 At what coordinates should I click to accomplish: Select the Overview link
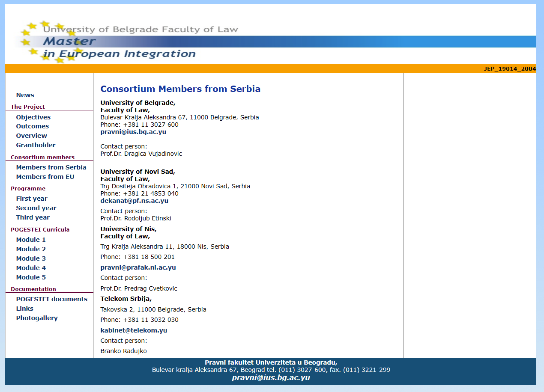pos(31,136)
